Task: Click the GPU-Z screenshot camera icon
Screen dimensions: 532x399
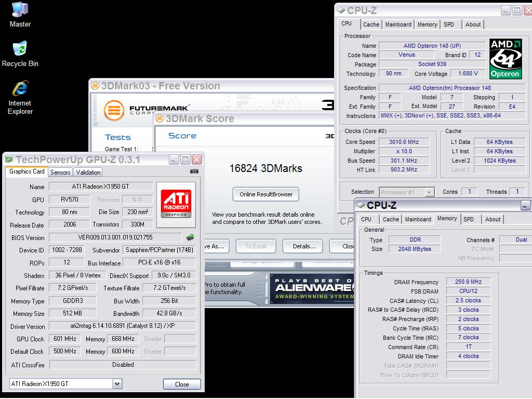Action: coord(194,171)
